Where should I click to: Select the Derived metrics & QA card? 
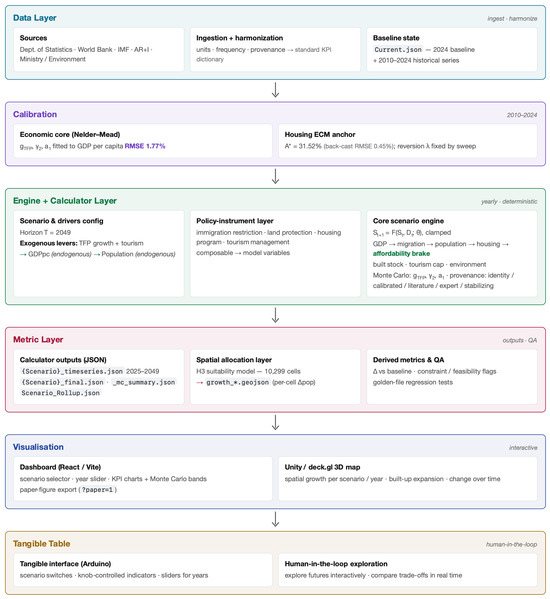pyautogui.click(x=452, y=377)
